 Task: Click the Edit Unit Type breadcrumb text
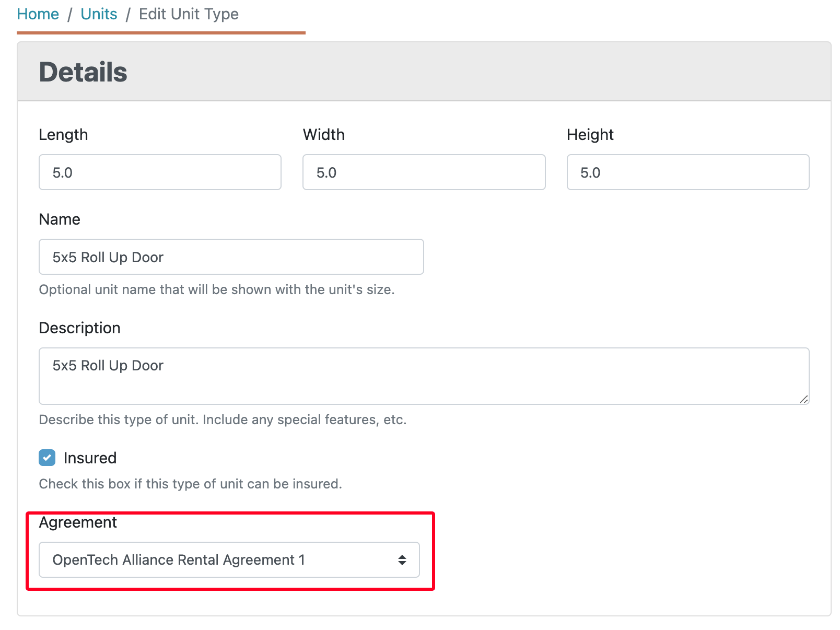(x=189, y=14)
